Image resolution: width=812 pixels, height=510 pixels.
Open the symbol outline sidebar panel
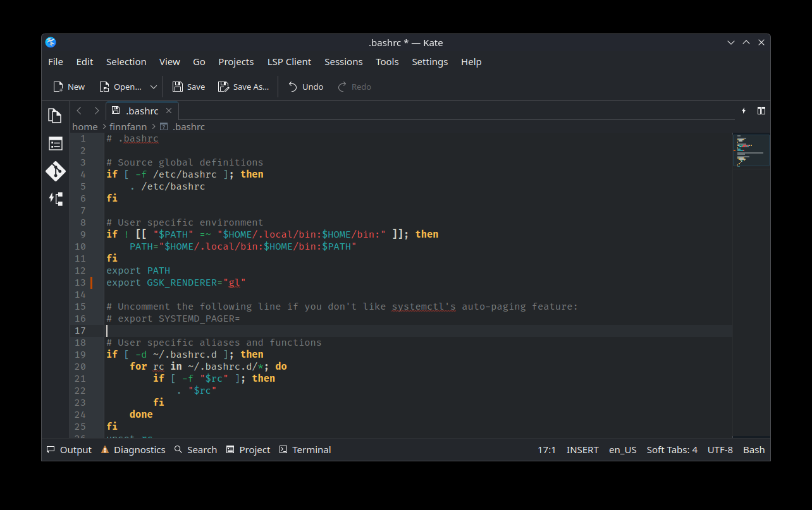click(x=56, y=143)
